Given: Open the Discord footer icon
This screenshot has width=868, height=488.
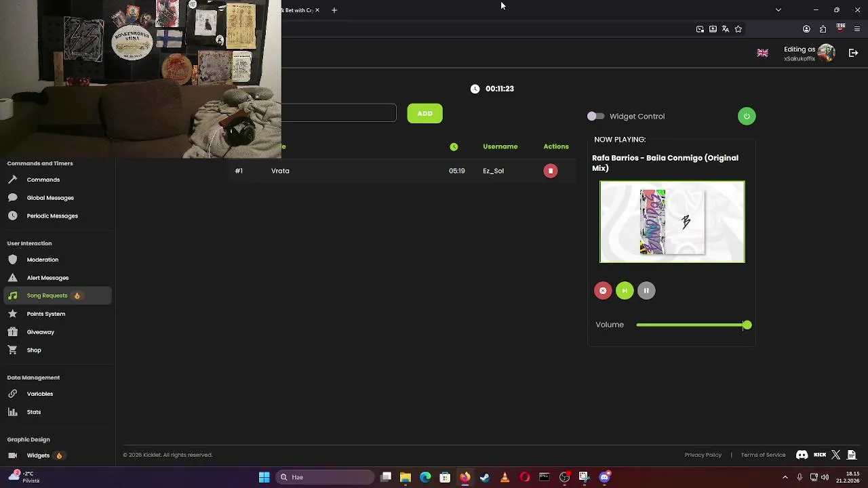Looking at the screenshot, I should click(802, 455).
